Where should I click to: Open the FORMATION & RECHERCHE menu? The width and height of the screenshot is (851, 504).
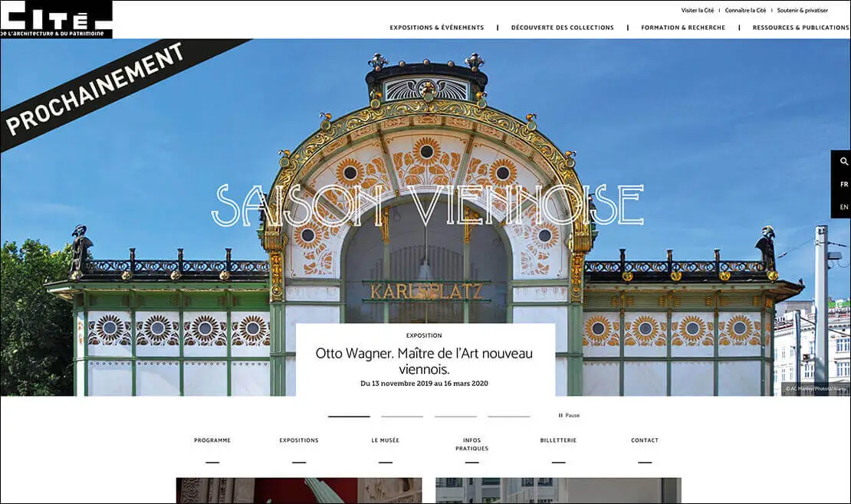[682, 27]
